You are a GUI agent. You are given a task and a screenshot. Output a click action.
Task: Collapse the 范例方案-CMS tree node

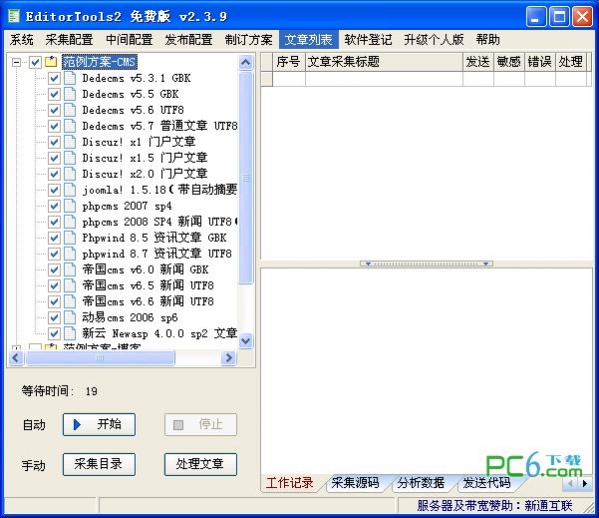click(x=16, y=62)
